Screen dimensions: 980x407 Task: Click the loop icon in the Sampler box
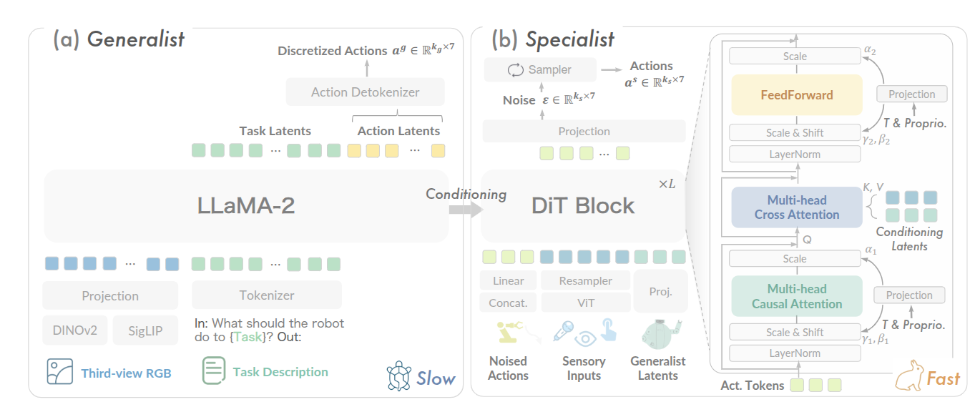tap(515, 70)
